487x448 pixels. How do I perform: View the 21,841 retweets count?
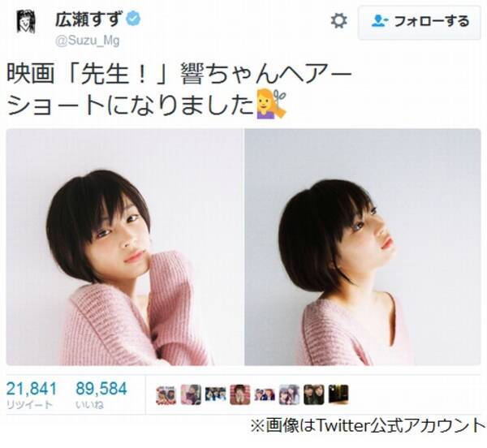tap(32, 394)
